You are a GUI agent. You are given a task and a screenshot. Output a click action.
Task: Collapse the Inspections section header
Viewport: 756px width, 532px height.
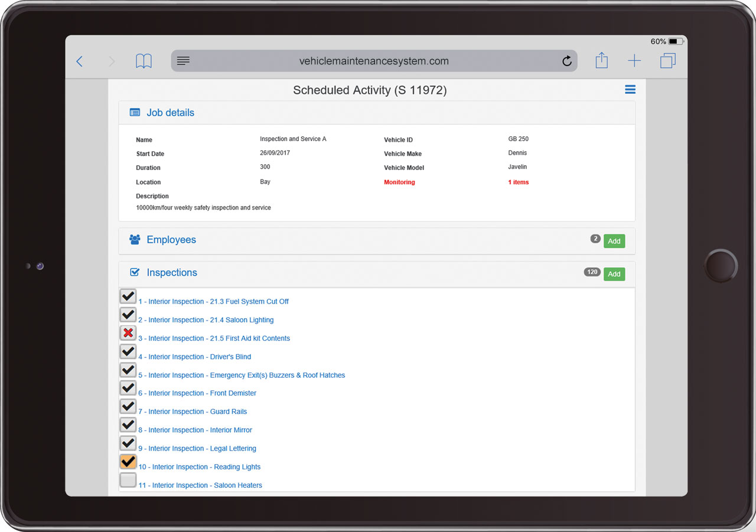377,273
